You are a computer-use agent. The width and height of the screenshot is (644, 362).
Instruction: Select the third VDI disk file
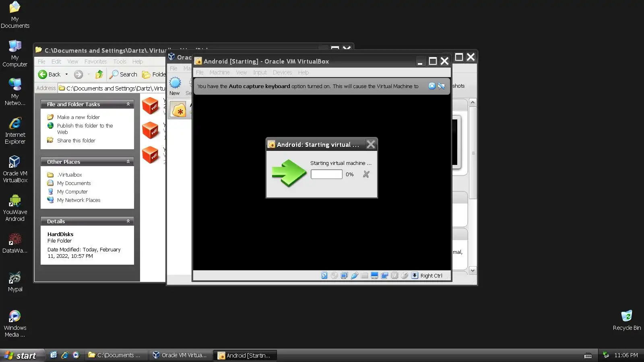(x=151, y=155)
